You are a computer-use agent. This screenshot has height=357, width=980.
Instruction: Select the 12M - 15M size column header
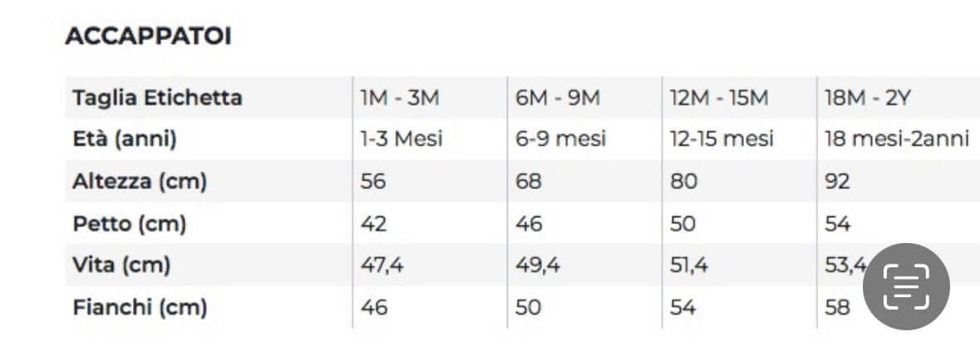(x=719, y=98)
